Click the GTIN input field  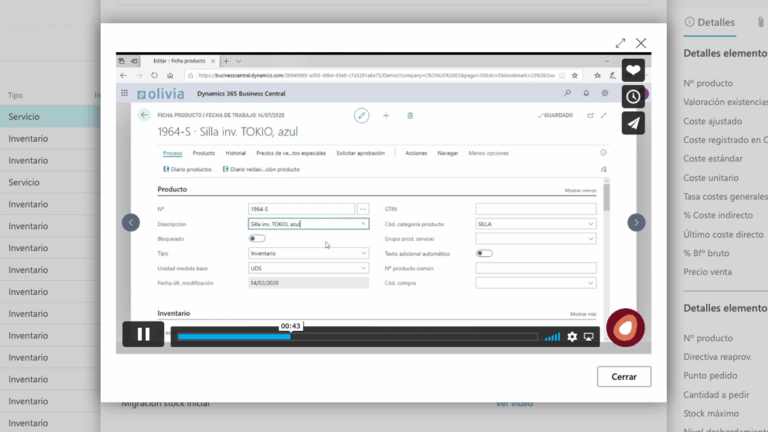536,209
